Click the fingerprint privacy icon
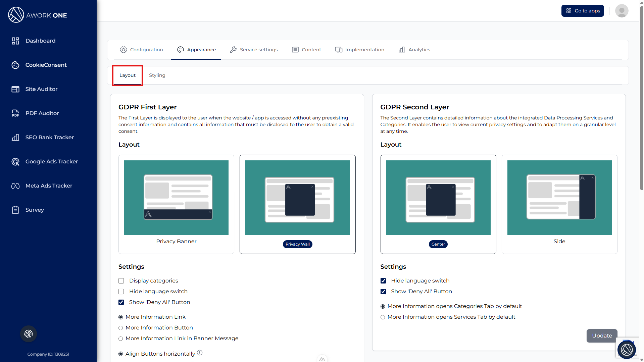The width and height of the screenshot is (644, 362). click(29, 334)
